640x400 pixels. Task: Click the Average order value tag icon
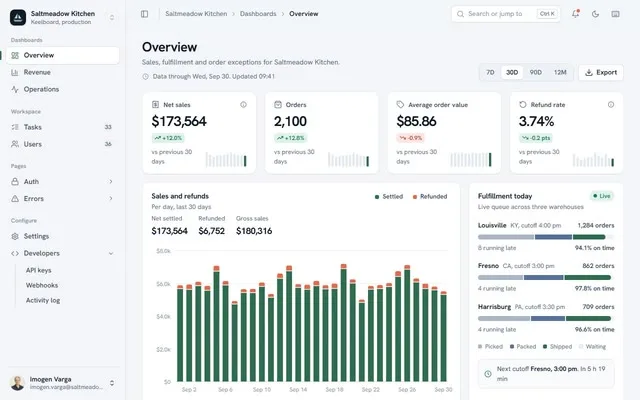[x=400, y=105]
